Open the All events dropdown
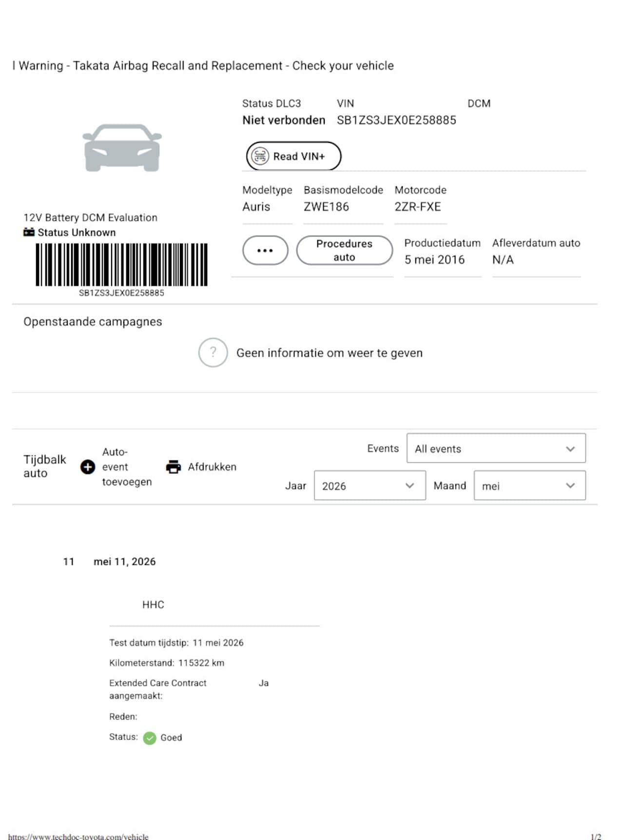Image resolution: width=624 pixels, height=840 pixels. (496, 449)
